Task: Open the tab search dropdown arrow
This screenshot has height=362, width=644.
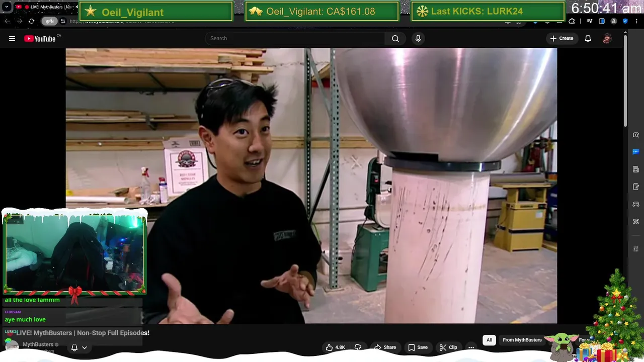Action: click(x=7, y=7)
